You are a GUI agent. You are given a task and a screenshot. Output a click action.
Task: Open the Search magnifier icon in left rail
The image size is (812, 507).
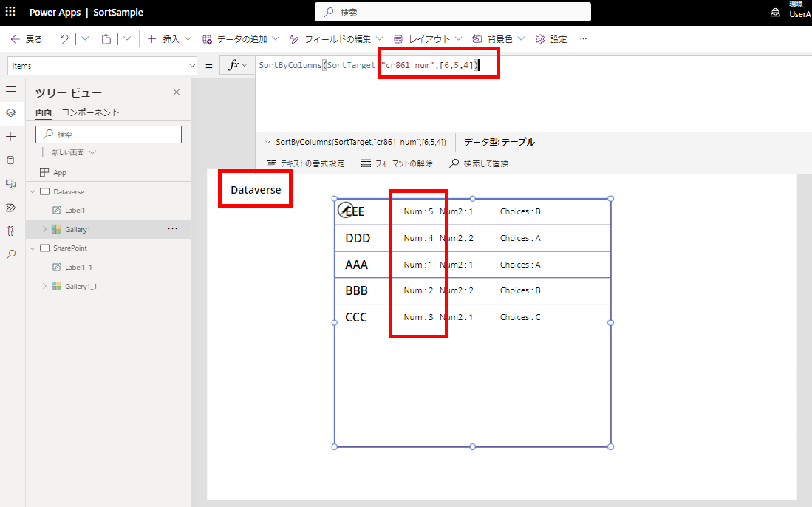(x=11, y=254)
